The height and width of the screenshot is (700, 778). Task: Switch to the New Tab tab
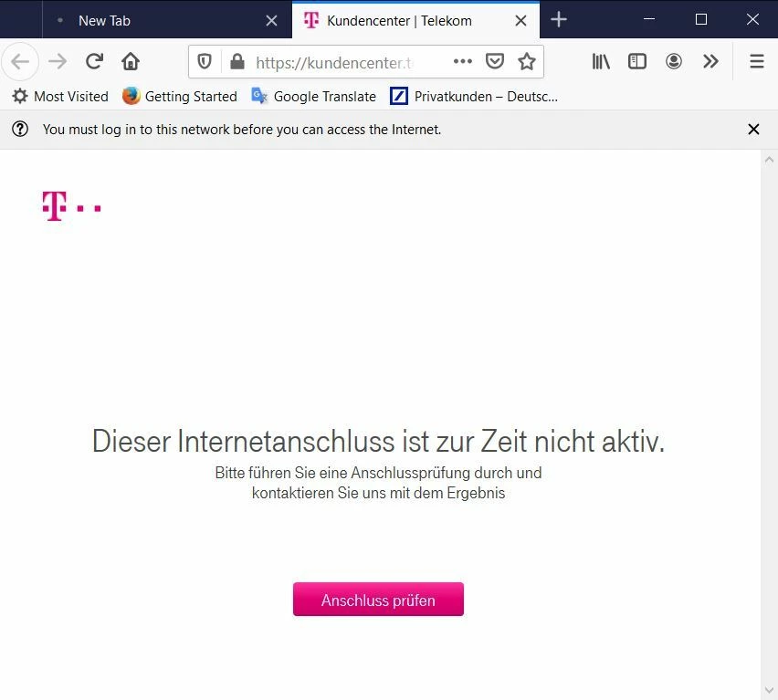click(x=167, y=20)
